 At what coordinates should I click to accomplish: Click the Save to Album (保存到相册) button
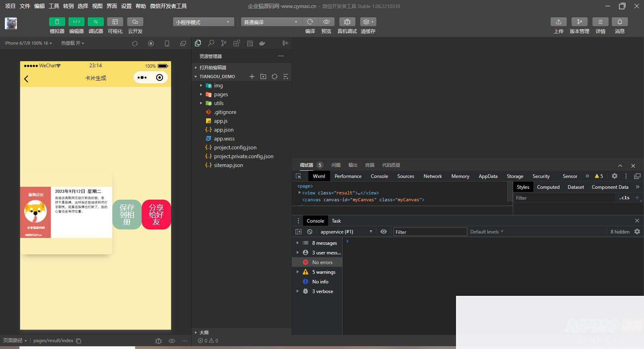click(127, 215)
